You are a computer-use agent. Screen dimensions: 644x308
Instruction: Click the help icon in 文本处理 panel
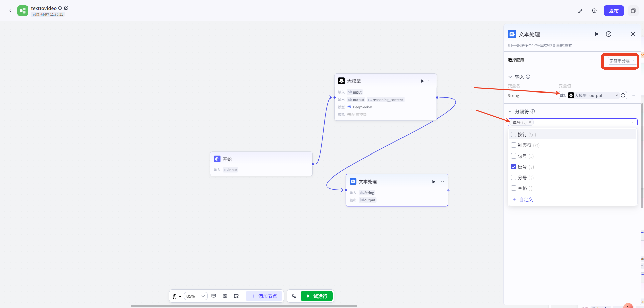point(608,34)
